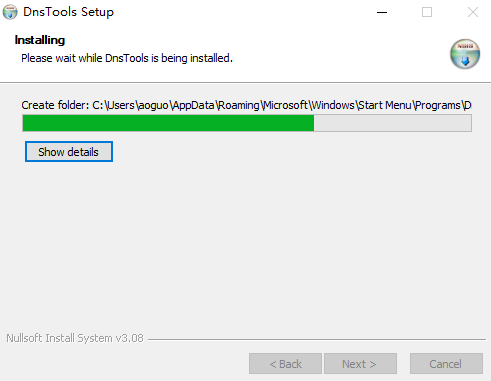Click the empty installer body area
Screen dimensions: 491x381
(245, 240)
